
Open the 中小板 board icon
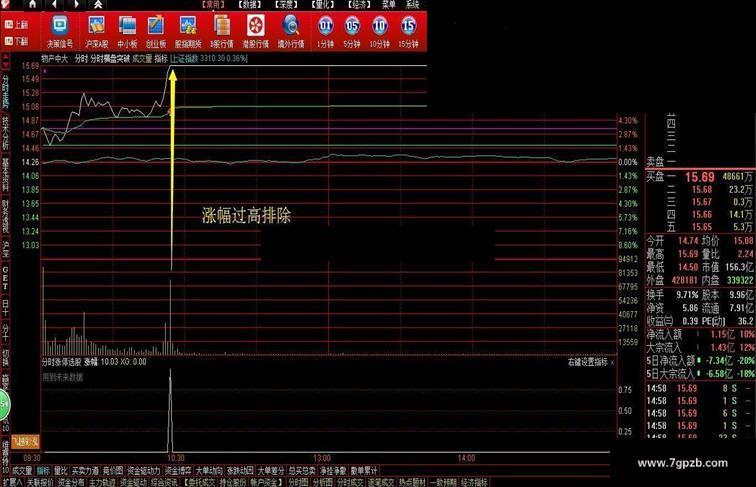tap(127, 32)
